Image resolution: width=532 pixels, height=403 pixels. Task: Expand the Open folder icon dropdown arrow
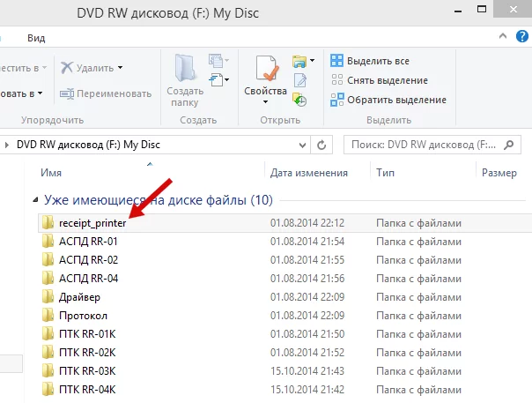click(312, 61)
